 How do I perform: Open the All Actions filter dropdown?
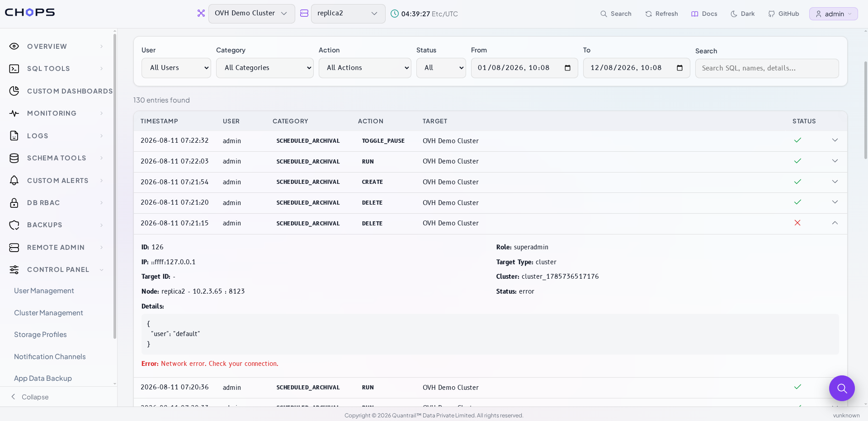coord(365,68)
